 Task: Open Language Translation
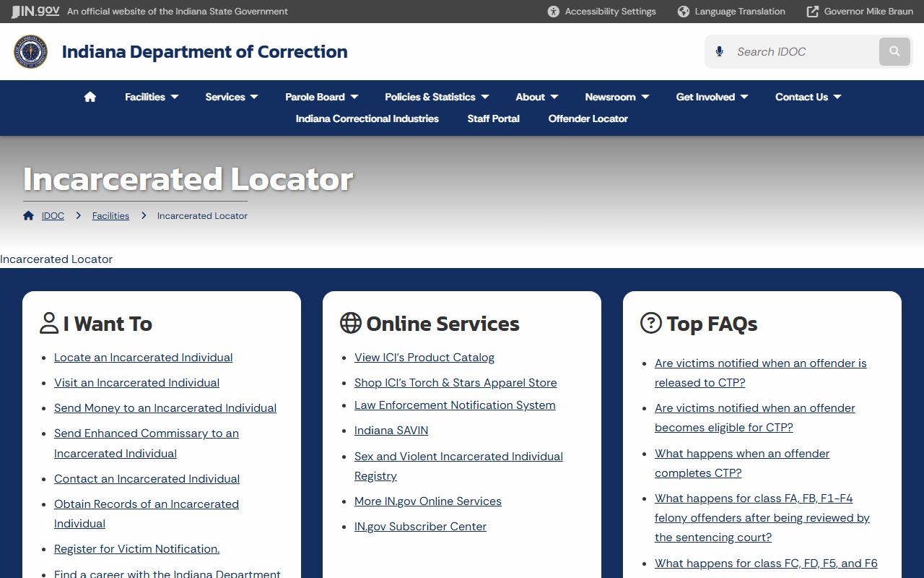point(731,12)
